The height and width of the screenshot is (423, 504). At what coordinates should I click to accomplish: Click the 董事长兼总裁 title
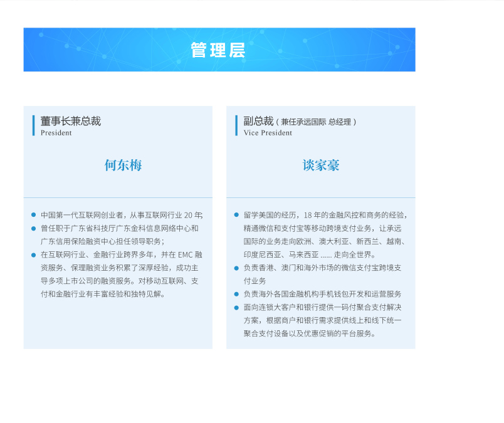pos(71,121)
